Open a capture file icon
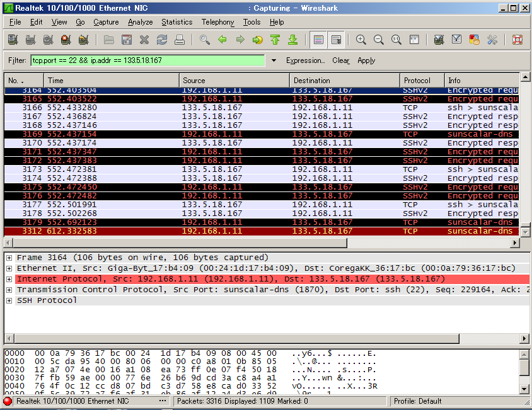Screen dimensions: 532x410 (108, 40)
